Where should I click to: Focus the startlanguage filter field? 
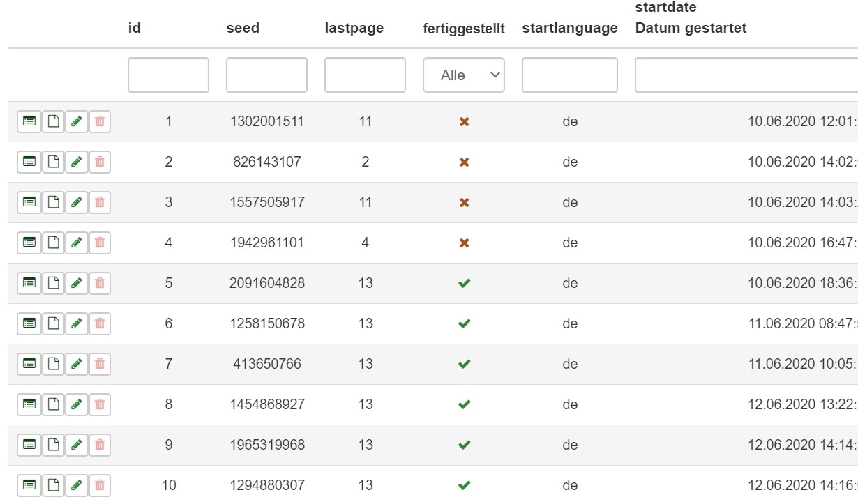tap(570, 75)
